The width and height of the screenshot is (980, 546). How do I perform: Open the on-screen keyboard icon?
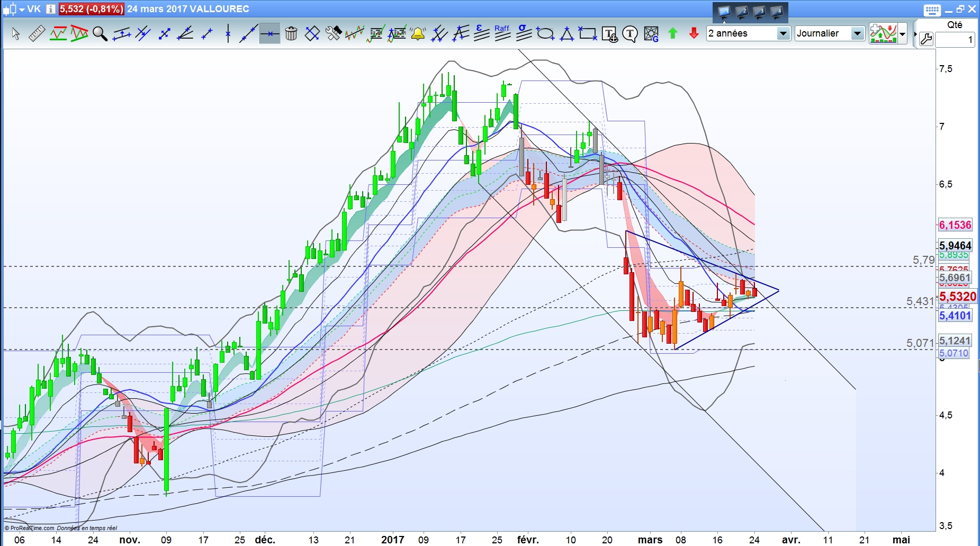tap(932, 10)
